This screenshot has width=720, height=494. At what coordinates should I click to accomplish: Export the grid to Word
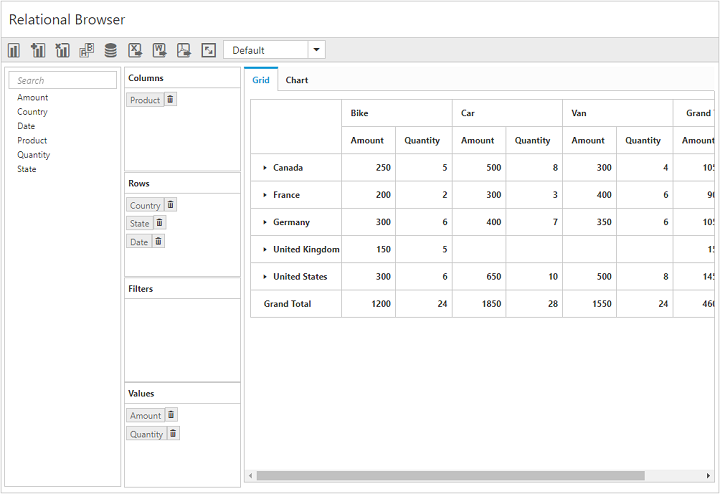[159, 50]
